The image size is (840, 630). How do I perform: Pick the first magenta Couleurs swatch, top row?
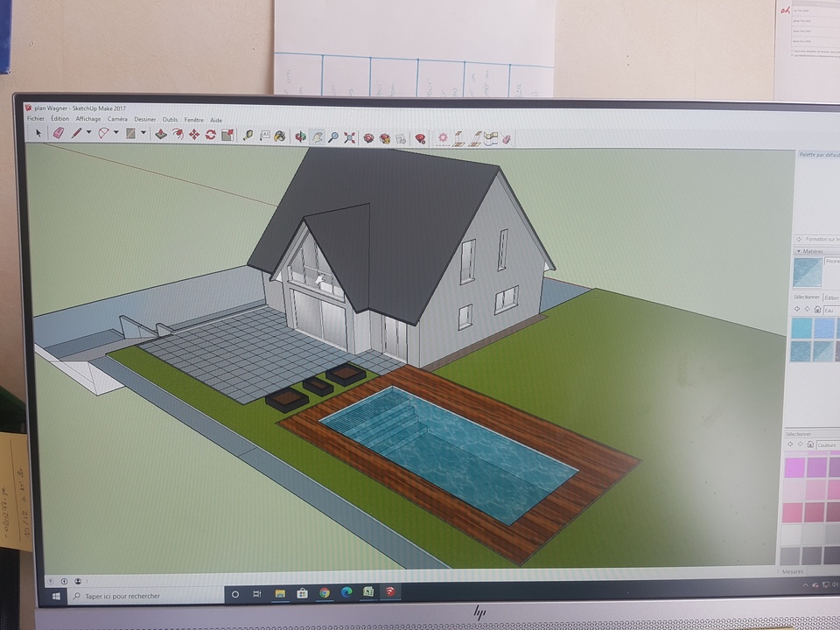(794, 467)
